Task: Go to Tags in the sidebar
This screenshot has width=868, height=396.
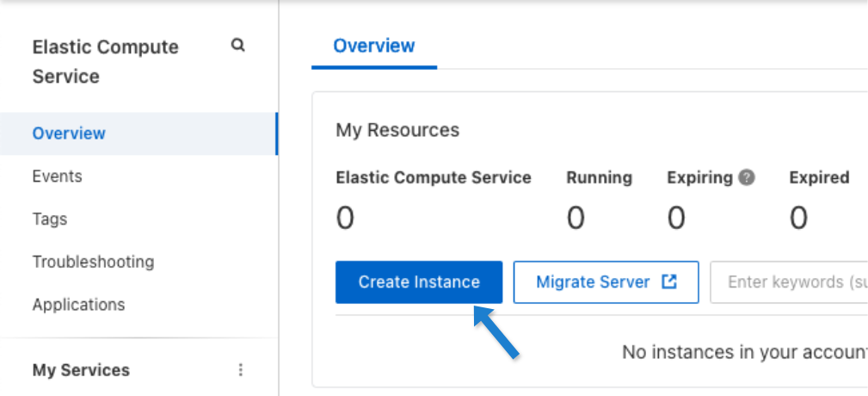Action: pos(50,219)
